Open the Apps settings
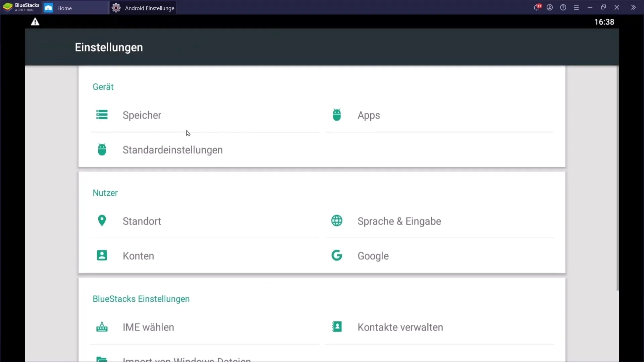This screenshot has width=644, height=362. pyautogui.click(x=369, y=115)
